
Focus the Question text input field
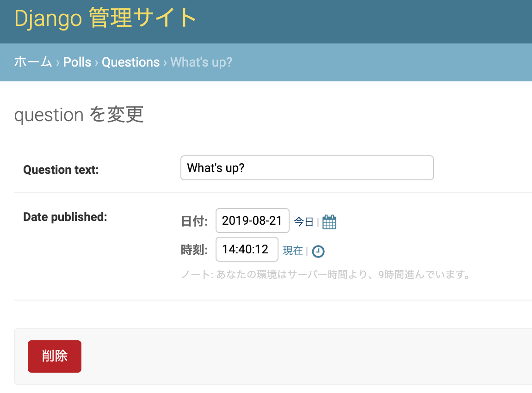(x=307, y=168)
